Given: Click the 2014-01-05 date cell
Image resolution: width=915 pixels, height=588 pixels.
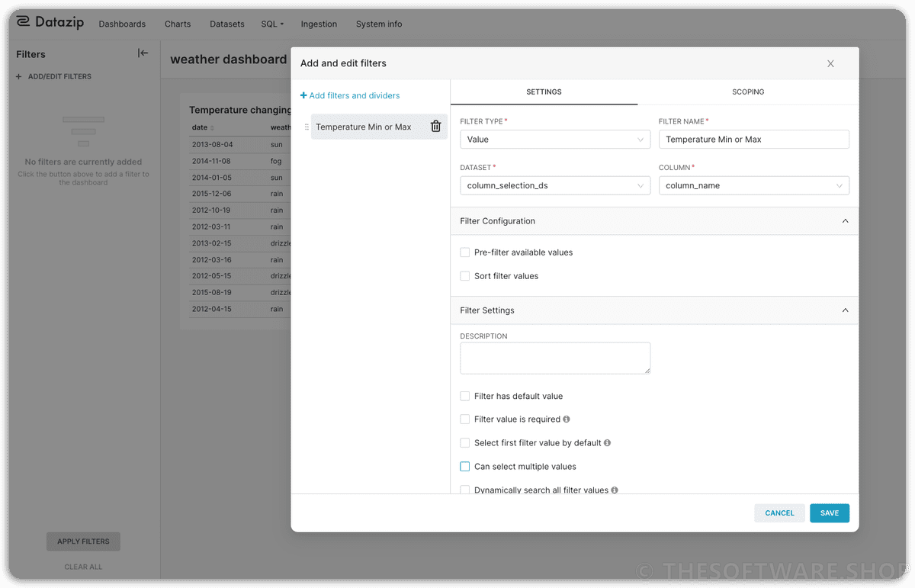Looking at the screenshot, I should tap(211, 178).
